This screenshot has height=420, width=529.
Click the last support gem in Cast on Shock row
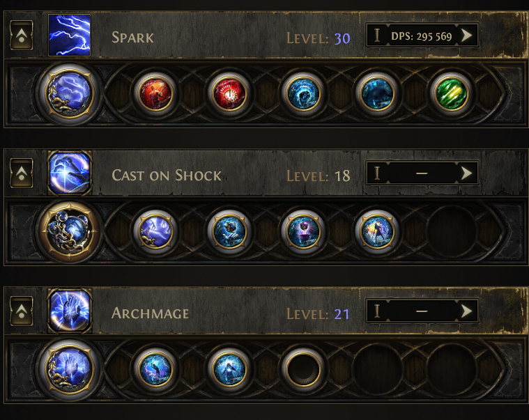click(x=375, y=231)
